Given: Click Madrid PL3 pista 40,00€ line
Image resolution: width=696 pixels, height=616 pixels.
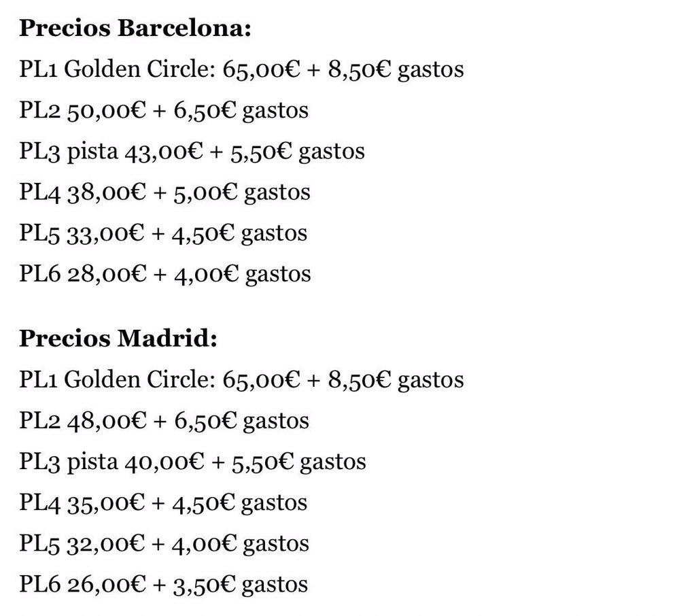Looking at the screenshot, I should [x=192, y=462].
